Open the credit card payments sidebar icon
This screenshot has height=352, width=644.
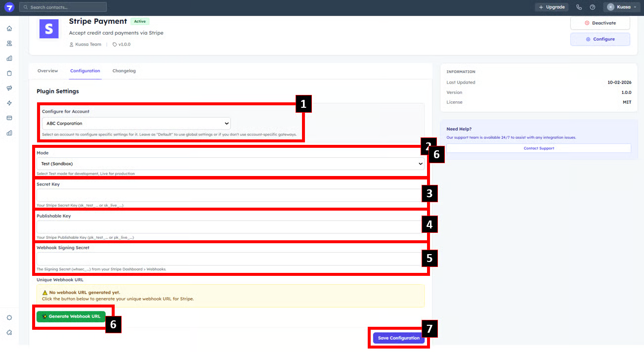click(x=9, y=118)
